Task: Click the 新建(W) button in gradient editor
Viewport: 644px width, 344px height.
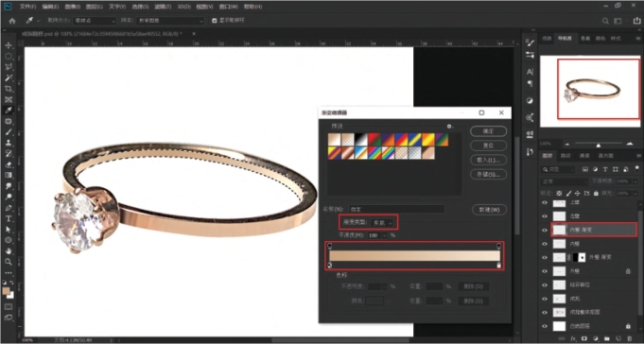Action: 488,210
